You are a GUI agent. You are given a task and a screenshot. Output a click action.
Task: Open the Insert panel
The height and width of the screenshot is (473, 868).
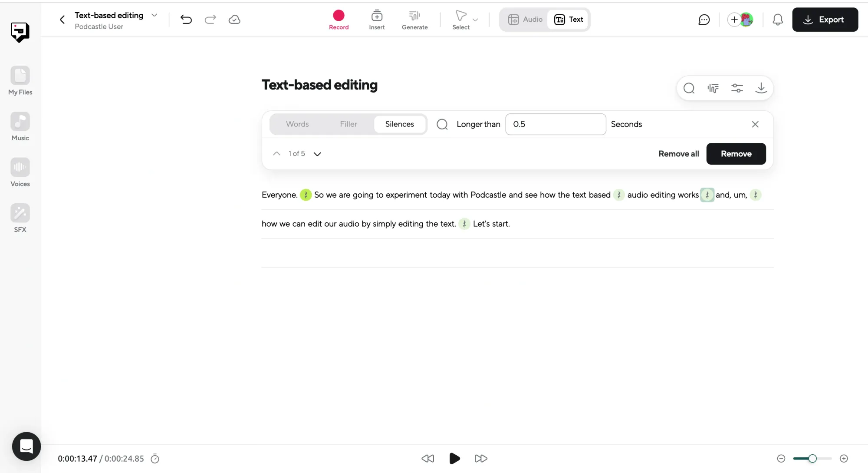[x=377, y=19]
